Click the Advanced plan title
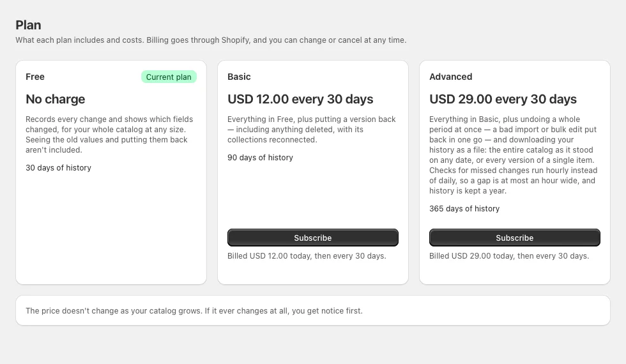 [451, 77]
